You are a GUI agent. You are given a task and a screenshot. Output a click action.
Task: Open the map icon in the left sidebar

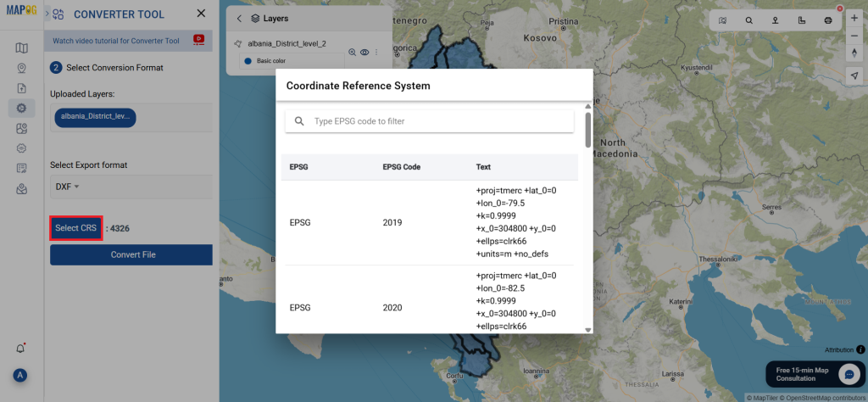pyautogui.click(x=21, y=48)
